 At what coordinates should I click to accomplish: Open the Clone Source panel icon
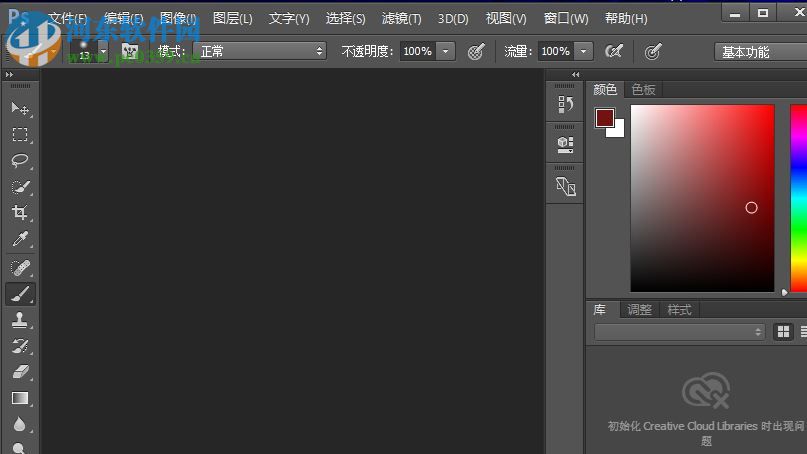point(565,186)
